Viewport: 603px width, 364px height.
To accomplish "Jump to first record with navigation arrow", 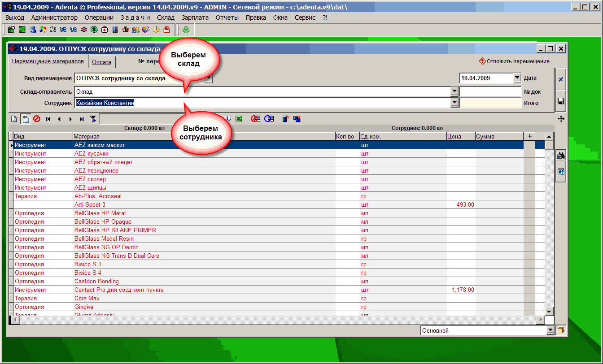I will [48, 119].
